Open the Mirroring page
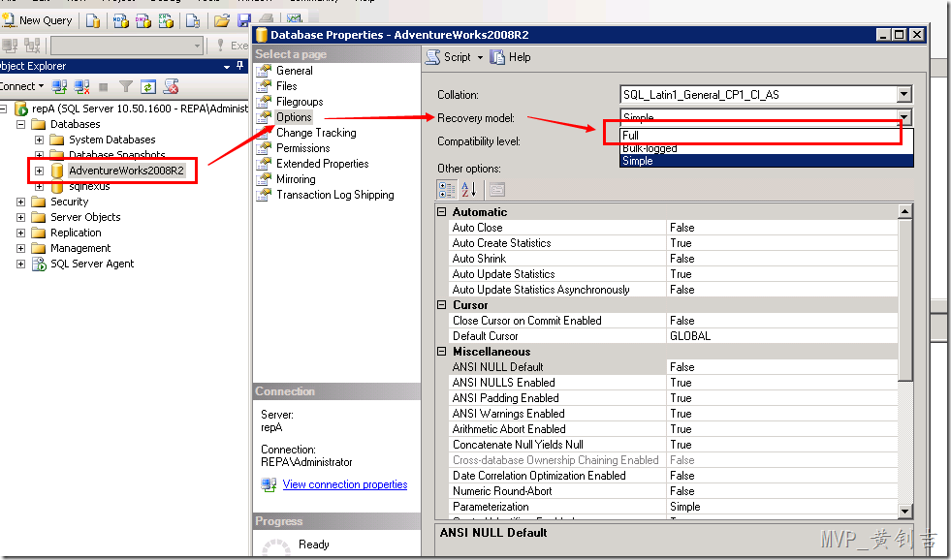The height and width of the screenshot is (560, 951). pos(296,179)
